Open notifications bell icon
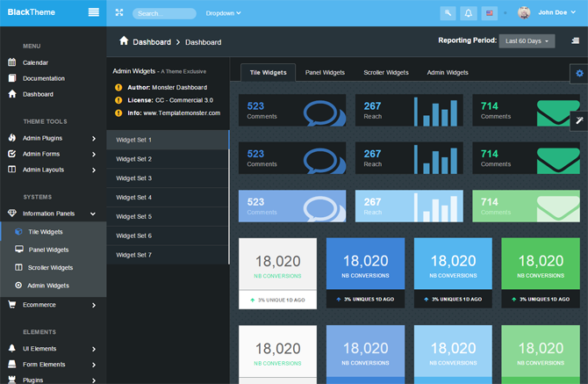 [x=469, y=13]
